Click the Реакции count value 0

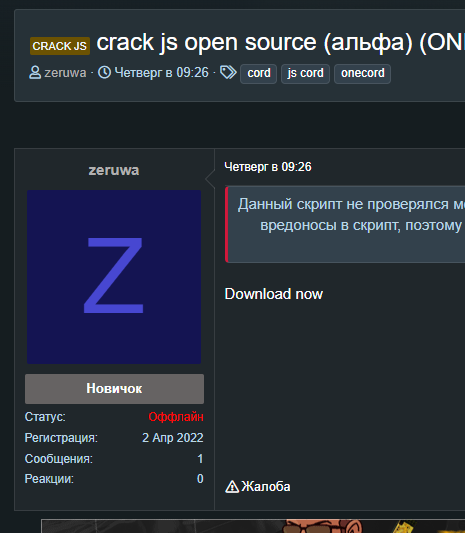[x=200, y=479]
